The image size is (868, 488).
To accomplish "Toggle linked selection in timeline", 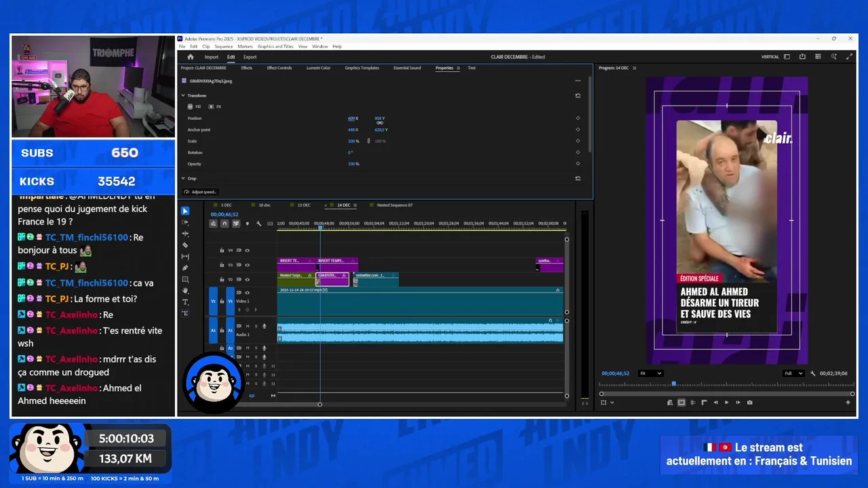I will (236, 224).
